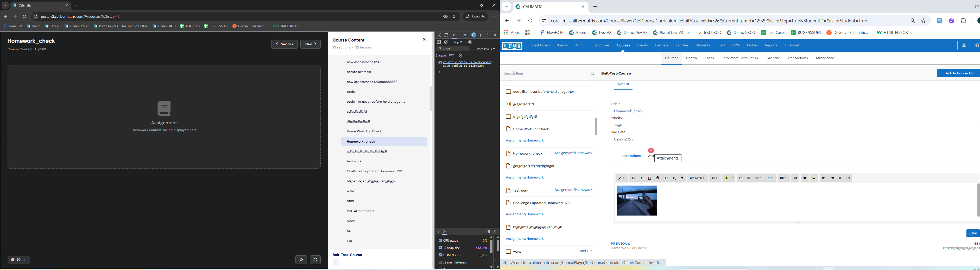The image size is (980, 270).
Task: Click the insert video icon
Action: [x=805, y=178]
